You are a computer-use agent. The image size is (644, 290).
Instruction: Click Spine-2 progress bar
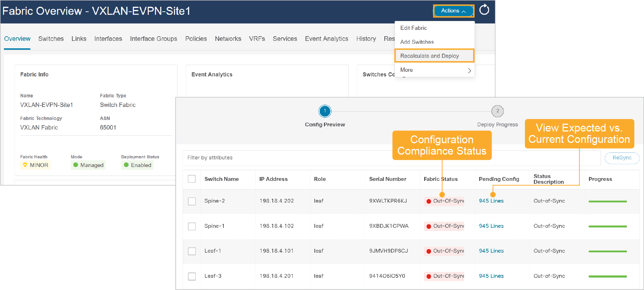[607, 202]
